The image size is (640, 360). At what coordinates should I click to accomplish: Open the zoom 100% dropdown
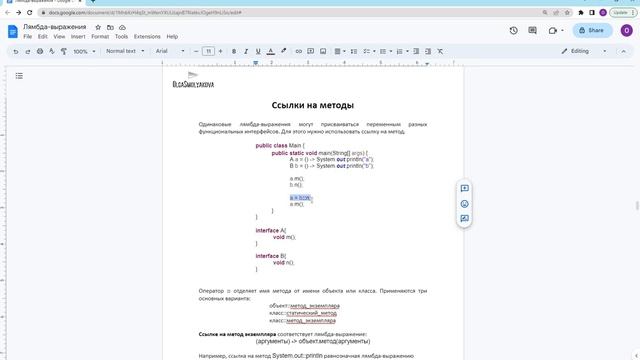tap(84, 51)
